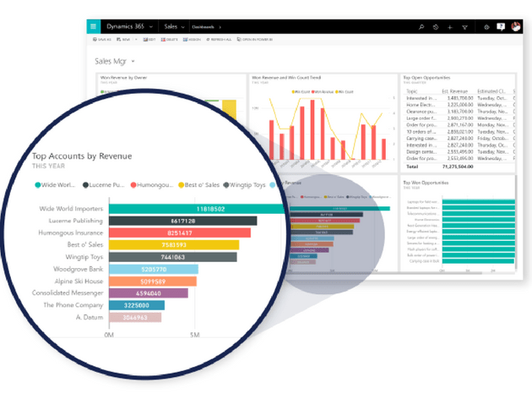Expand the New command dropdown arrow

136,40
